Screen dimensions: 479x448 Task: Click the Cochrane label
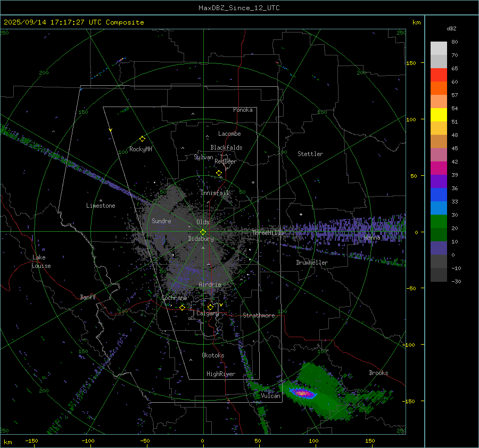point(174,298)
